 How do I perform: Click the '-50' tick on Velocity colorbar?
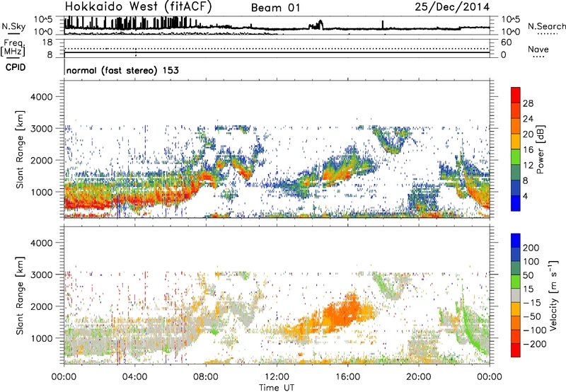pyautogui.click(x=532, y=316)
